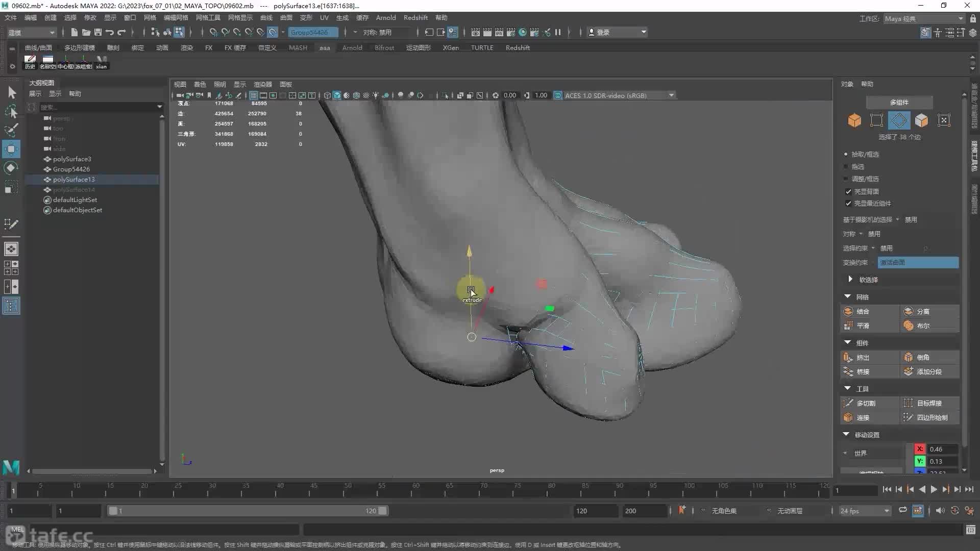Expand the 软选择 section
The width and height of the screenshot is (980, 551).
(x=850, y=279)
